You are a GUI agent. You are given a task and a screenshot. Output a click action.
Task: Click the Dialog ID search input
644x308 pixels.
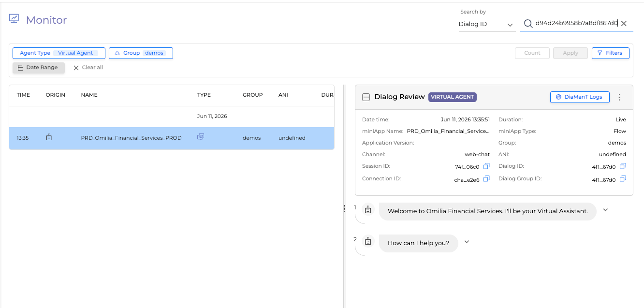point(576,23)
